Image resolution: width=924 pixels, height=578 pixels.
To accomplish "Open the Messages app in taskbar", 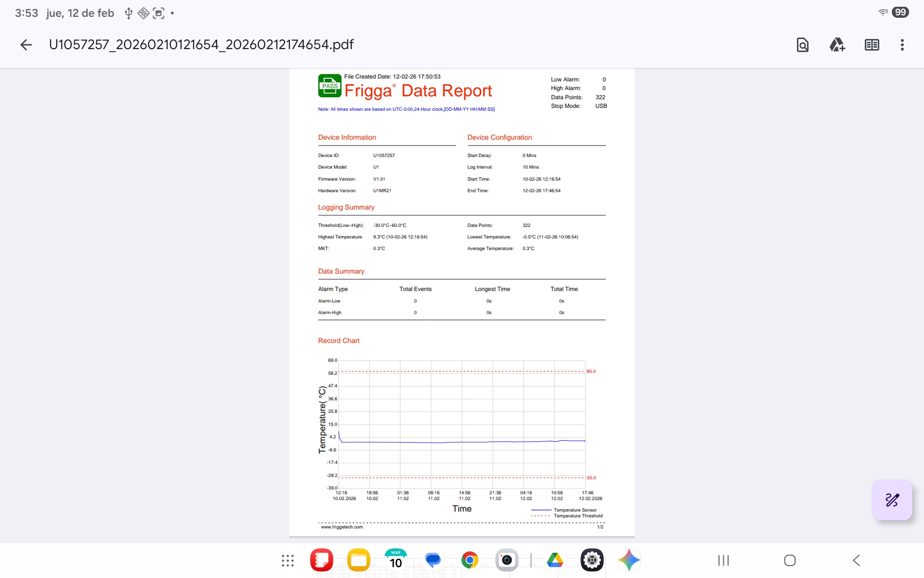I will 433,560.
